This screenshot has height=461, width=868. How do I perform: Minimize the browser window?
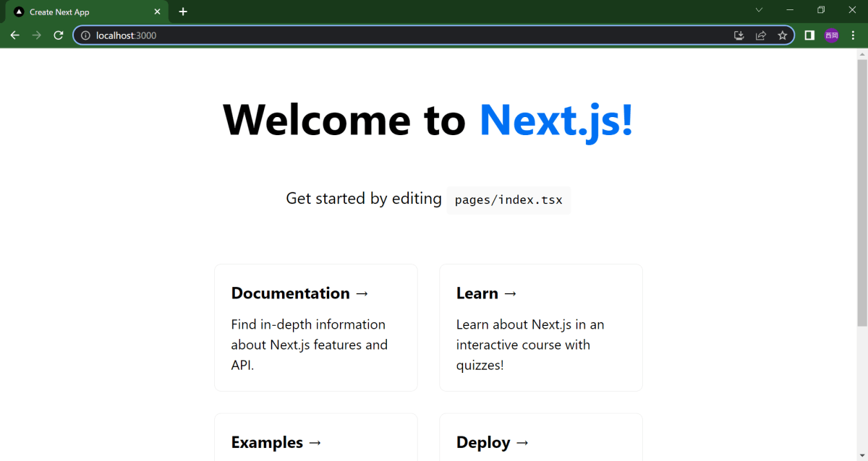point(790,10)
